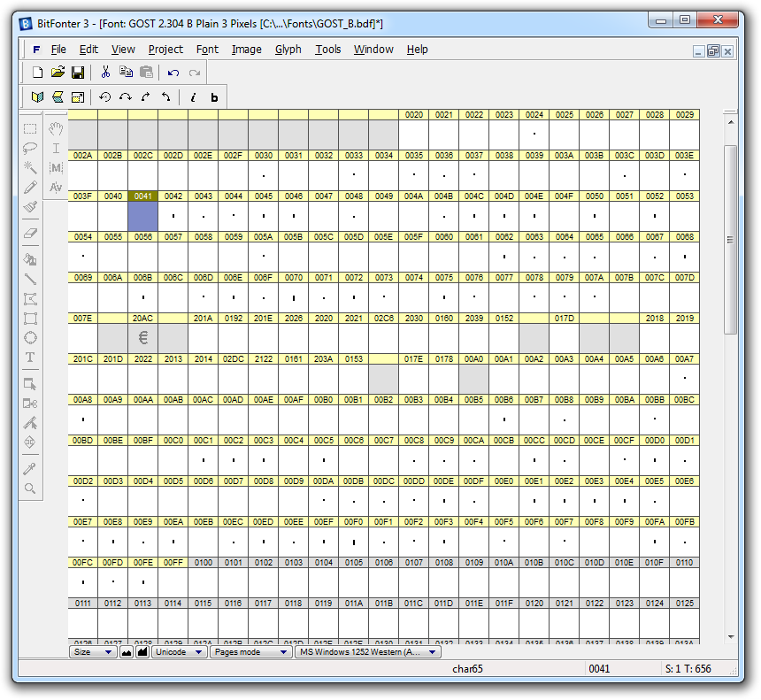Click the scroll-up arrow of the vertical scrollbar
761x700 pixels.
pyautogui.click(x=730, y=122)
